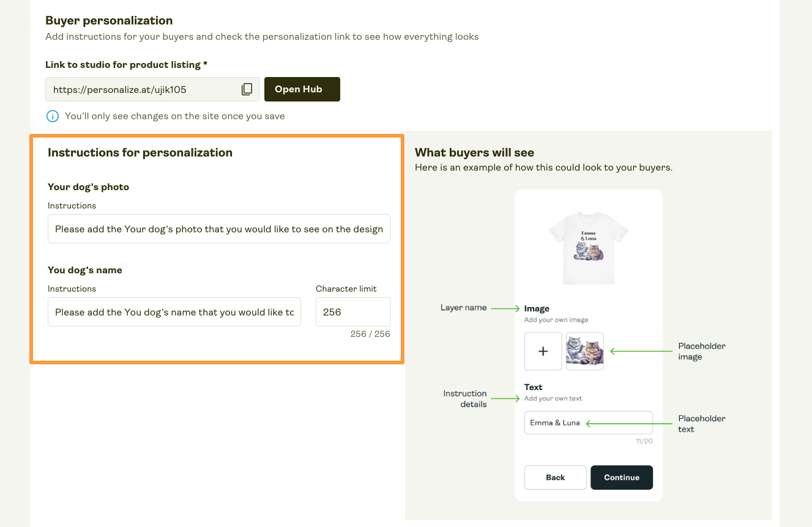Click the What buyers will see heading
This screenshot has width=812, height=527.
pyautogui.click(x=474, y=152)
